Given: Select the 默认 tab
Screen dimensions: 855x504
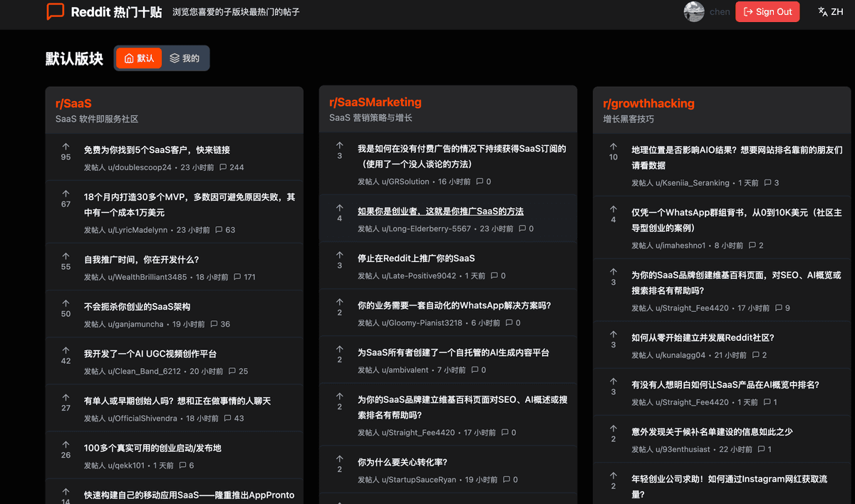Looking at the screenshot, I should (x=139, y=58).
